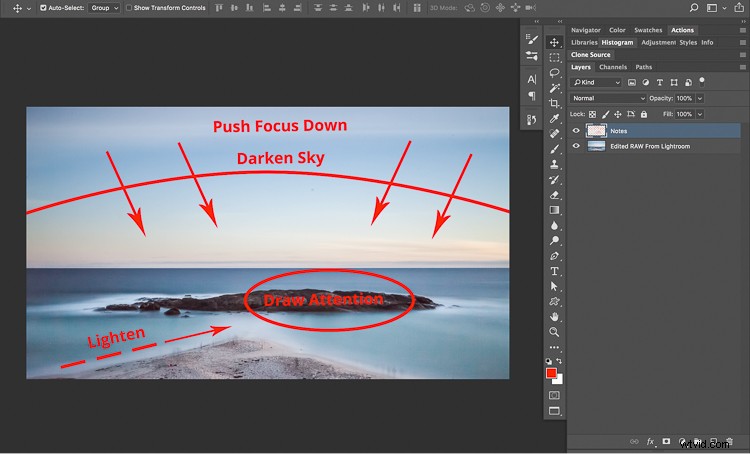
Task: Switch to the Swatches tab
Action: click(x=648, y=30)
